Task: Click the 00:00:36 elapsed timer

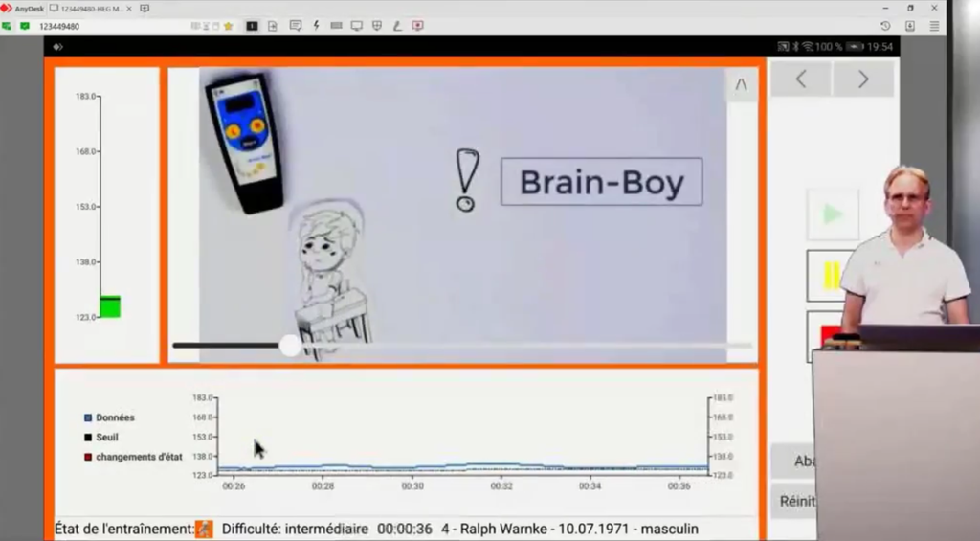Action: point(405,530)
